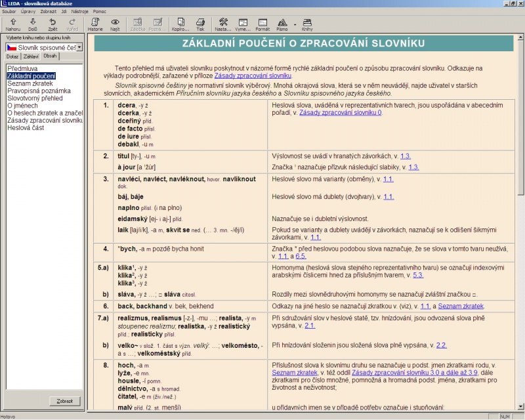Open the Nástroje menu
This screenshot has width=525, height=420.
pyautogui.click(x=79, y=11)
